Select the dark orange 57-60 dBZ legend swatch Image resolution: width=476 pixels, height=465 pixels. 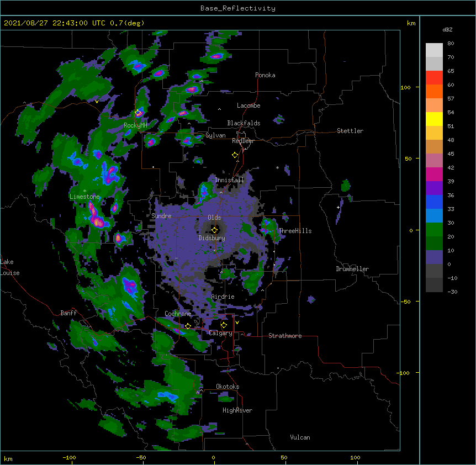434,91
